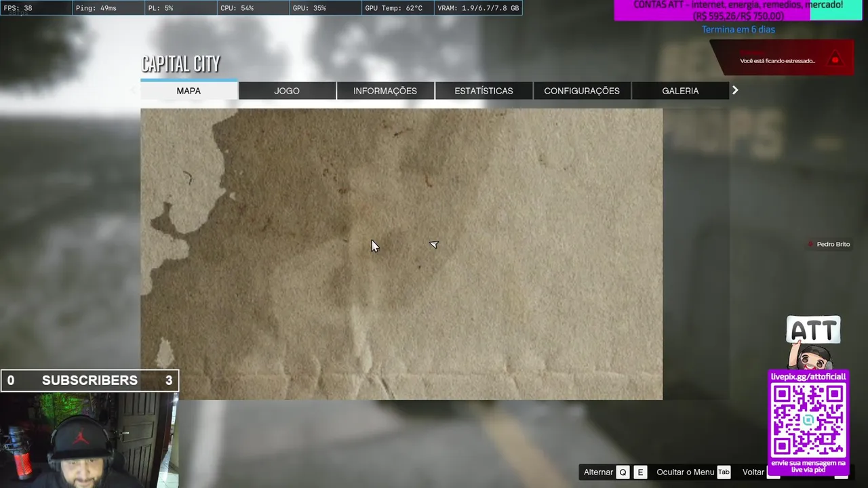Click the 'Termina em 6 dias' text
868x488 pixels.
coord(738,29)
